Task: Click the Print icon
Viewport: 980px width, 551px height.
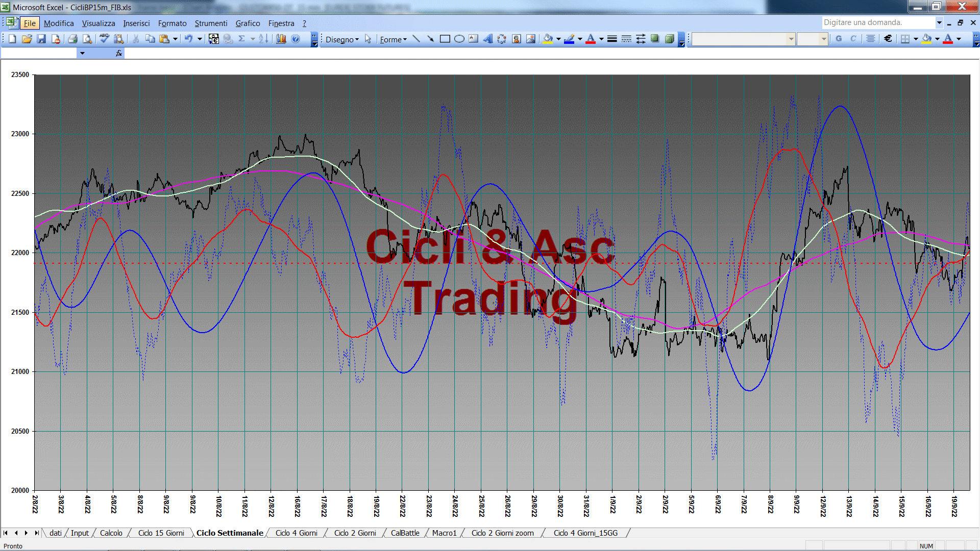Action: click(72, 39)
